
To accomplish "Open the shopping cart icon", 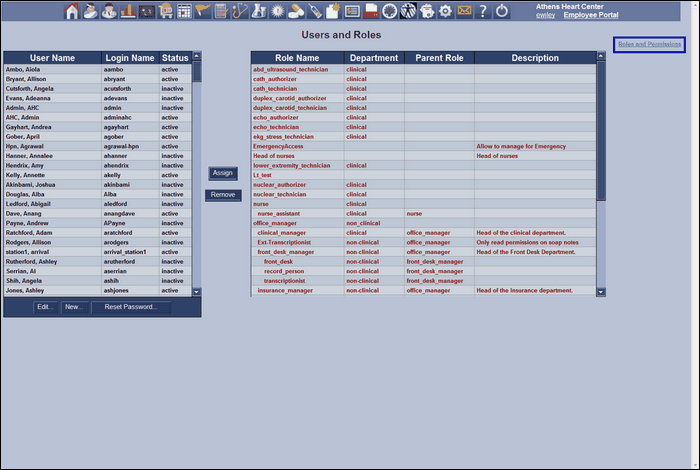I will [165, 11].
